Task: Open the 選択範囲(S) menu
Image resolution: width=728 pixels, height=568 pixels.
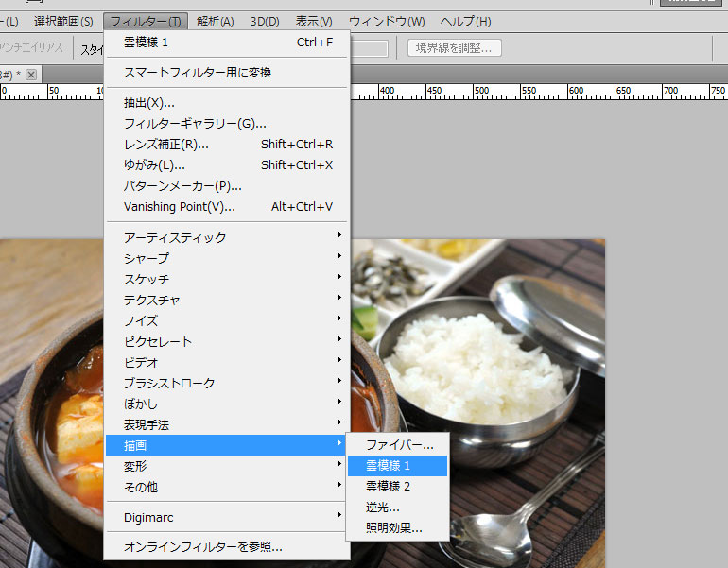Action: tap(63, 22)
